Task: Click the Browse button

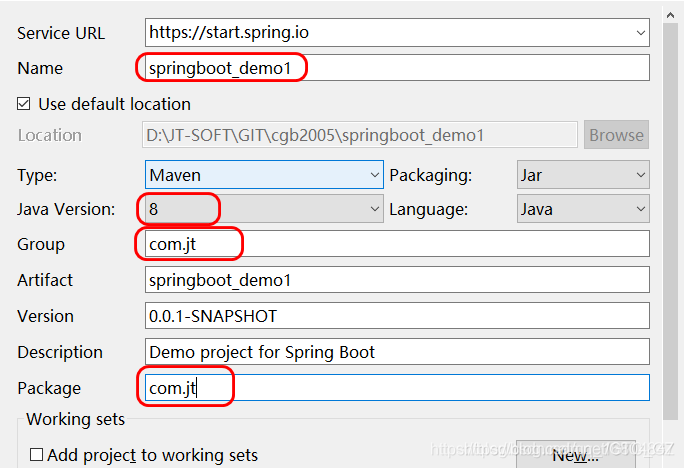Action: click(616, 135)
